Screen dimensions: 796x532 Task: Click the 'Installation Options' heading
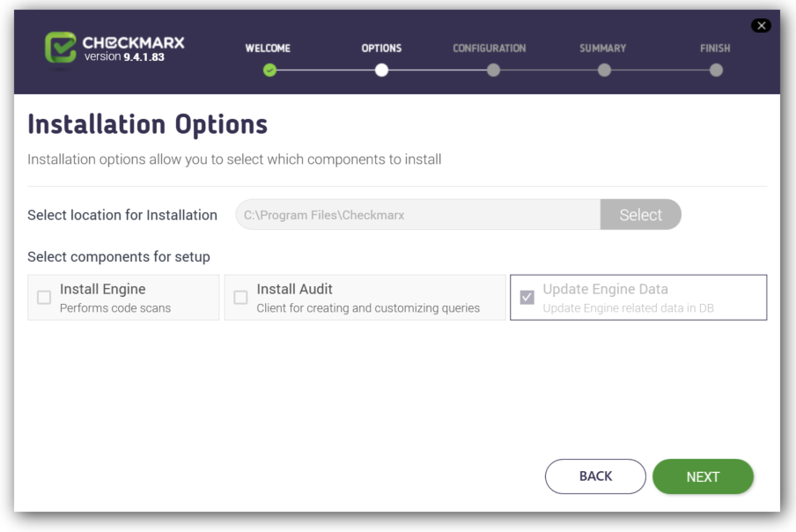147,124
